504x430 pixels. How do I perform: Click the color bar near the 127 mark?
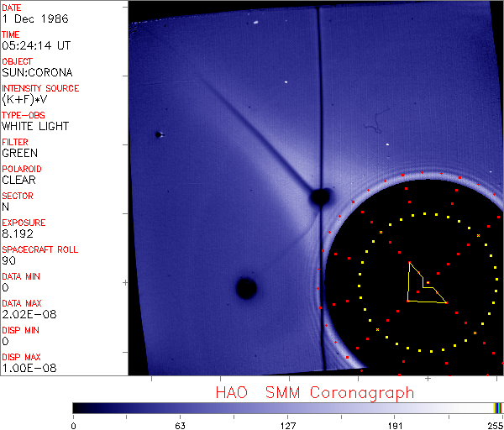288,407
